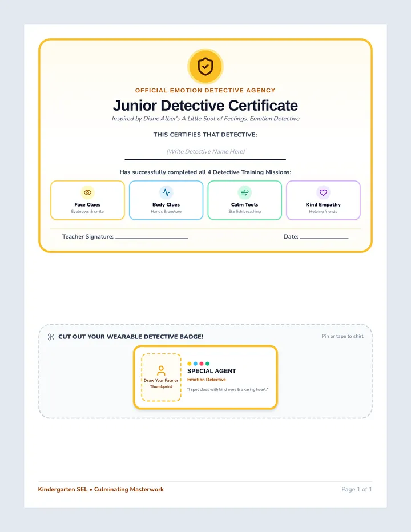This screenshot has height=532, width=411.
Task: Click the Date line
Action: pos(324,238)
